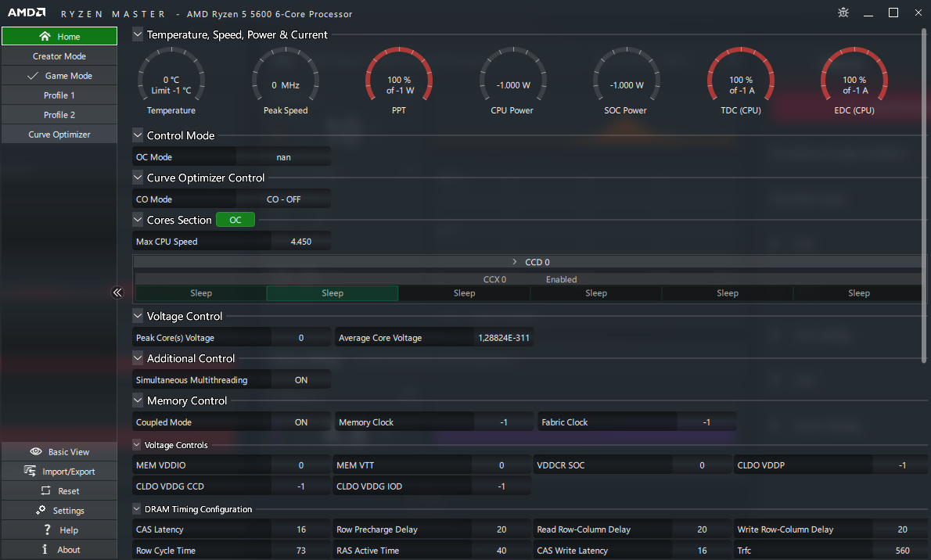Click the Home house icon
931x560 pixels.
(45, 36)
